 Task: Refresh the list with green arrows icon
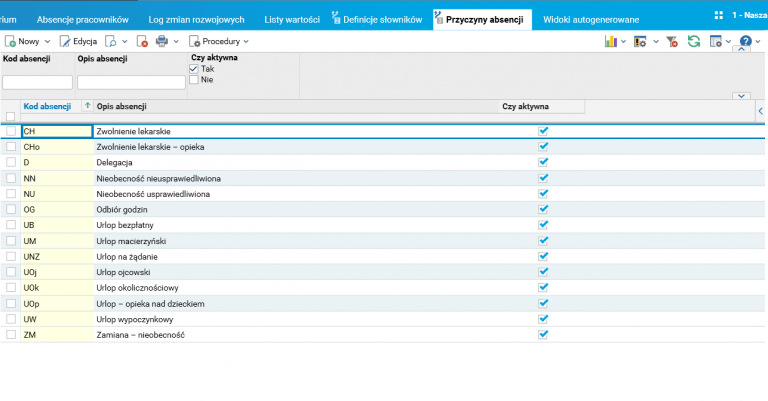694,42
